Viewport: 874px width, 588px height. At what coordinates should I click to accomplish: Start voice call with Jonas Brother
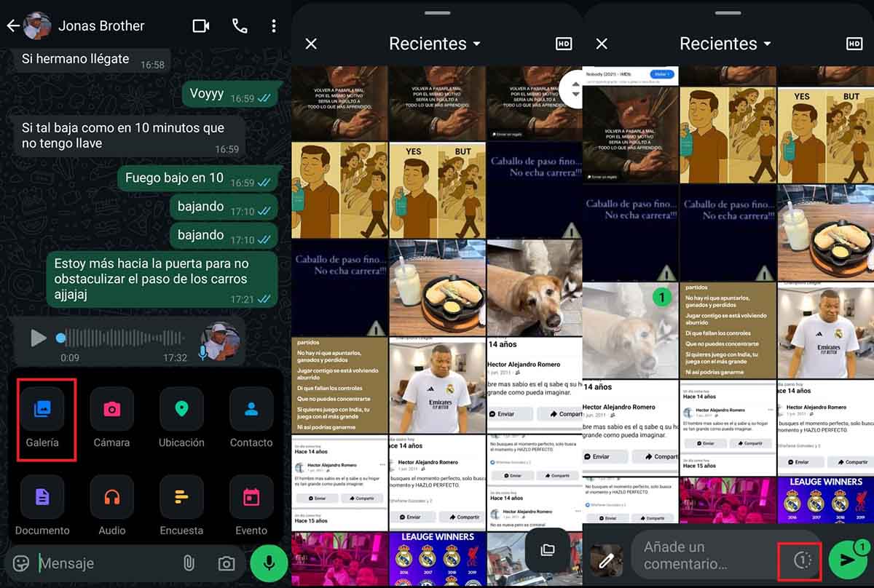(x=239, y=26)
